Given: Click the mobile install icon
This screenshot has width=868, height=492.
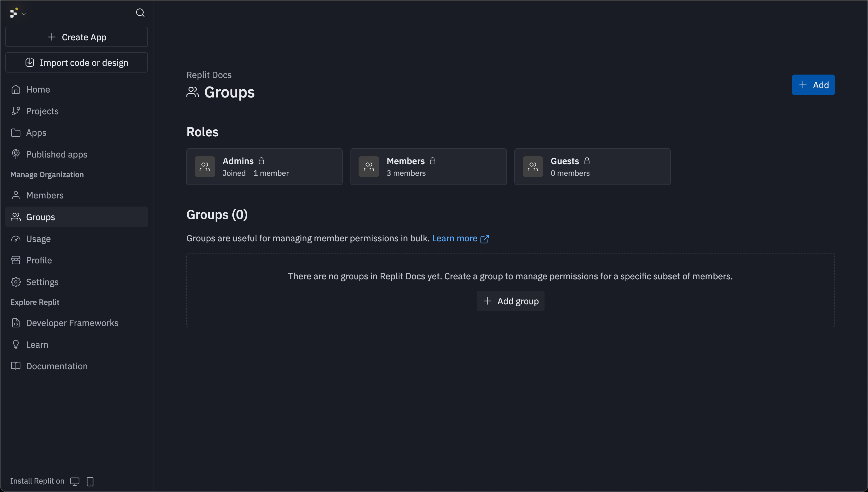Looking at the screenshot, I should [x=90, y=481].
